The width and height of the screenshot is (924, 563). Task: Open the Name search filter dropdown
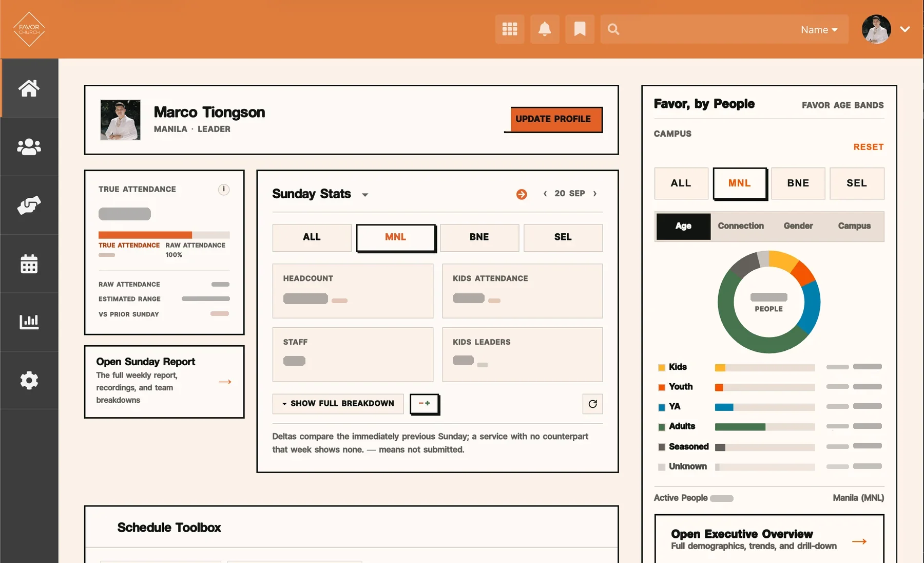(x=819, y=30)
